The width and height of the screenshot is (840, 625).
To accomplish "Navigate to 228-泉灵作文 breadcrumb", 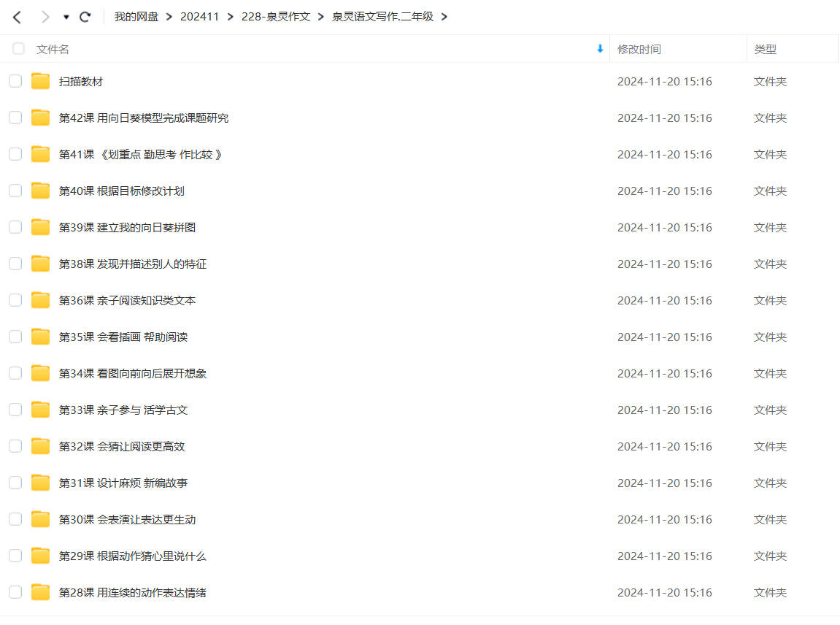I will (275, 17).
